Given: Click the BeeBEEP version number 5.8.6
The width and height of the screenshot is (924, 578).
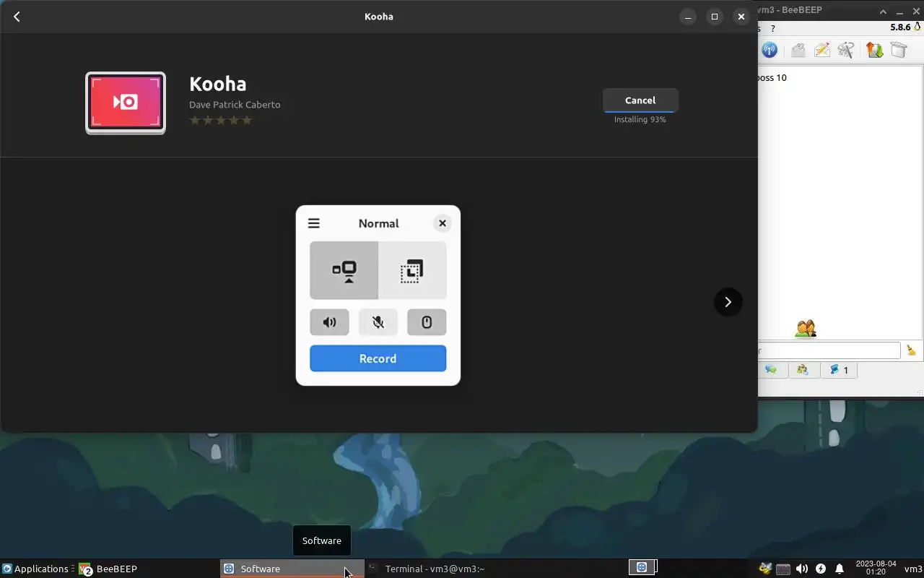Looking at the screenshot, I should coord(900,27).
